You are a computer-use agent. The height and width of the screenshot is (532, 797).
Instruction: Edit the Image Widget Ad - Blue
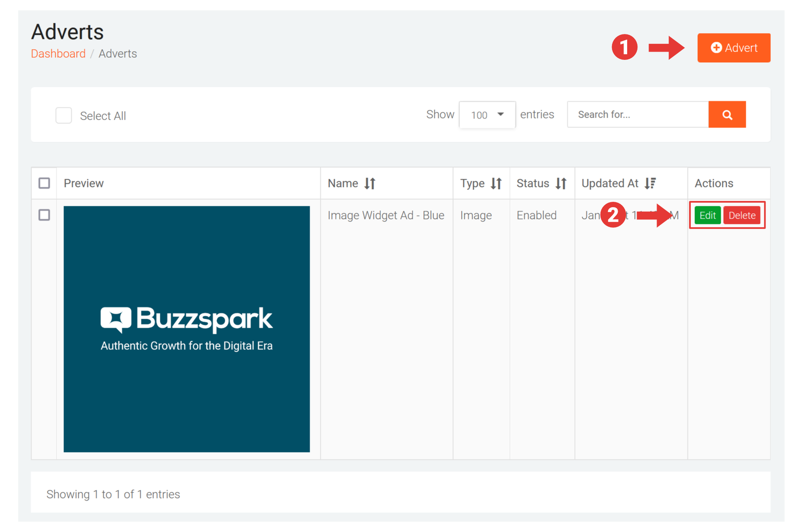pos(707,215)
